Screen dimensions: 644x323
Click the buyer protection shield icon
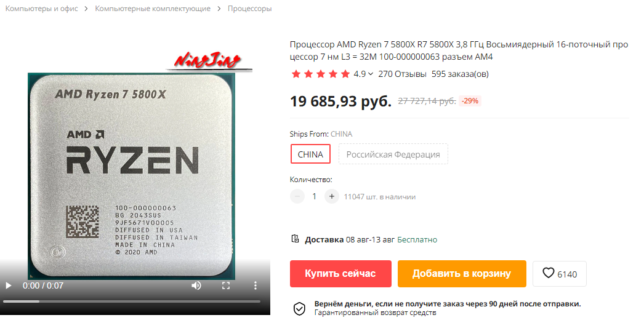299,309
